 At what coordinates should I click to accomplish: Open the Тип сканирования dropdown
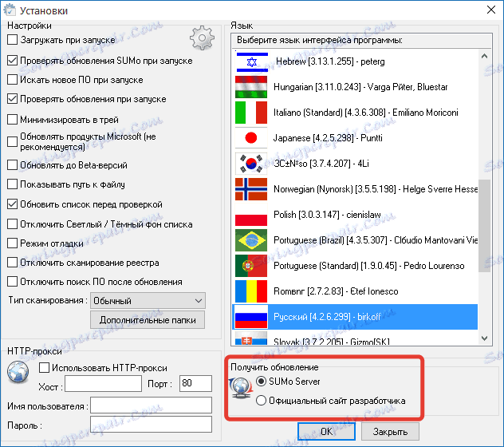[148, 301]
